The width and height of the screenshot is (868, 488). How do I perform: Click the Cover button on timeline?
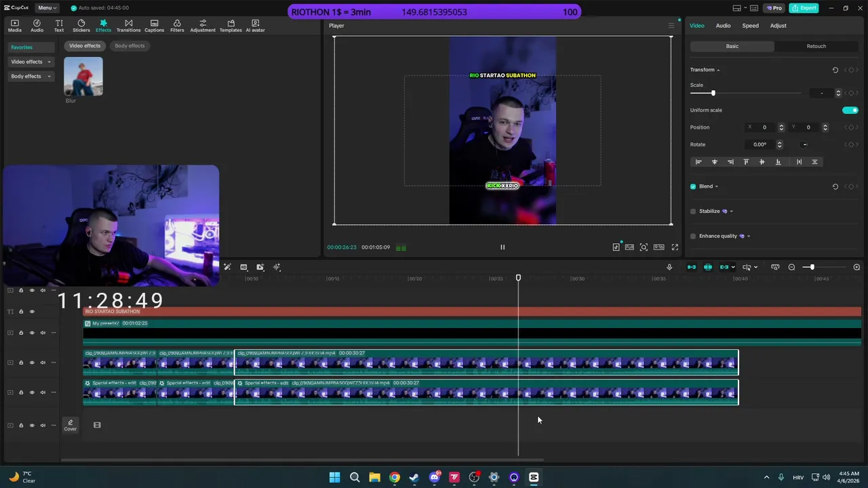coord(71,425)
